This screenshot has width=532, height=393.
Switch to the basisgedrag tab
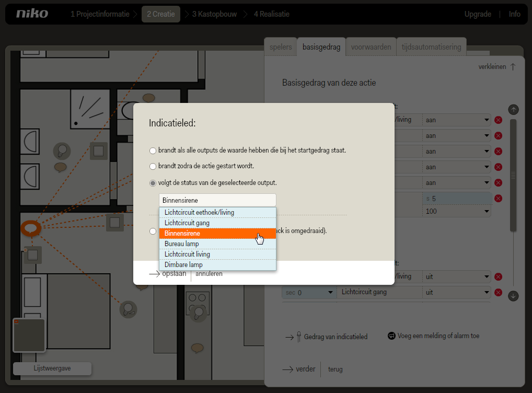click(321, 47)
